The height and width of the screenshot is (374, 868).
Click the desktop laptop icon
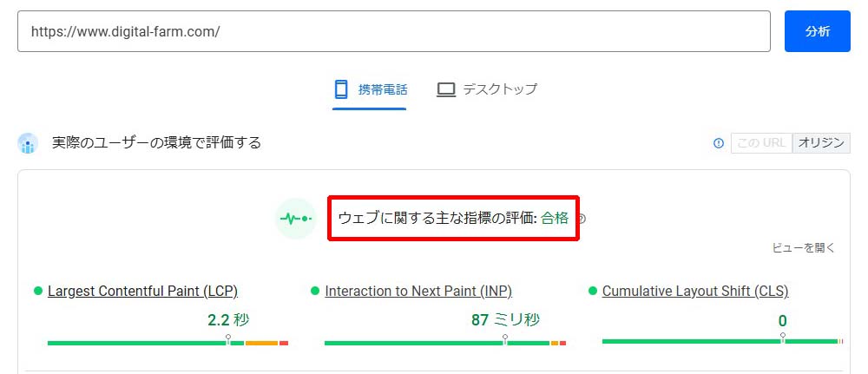pos(445,89)
